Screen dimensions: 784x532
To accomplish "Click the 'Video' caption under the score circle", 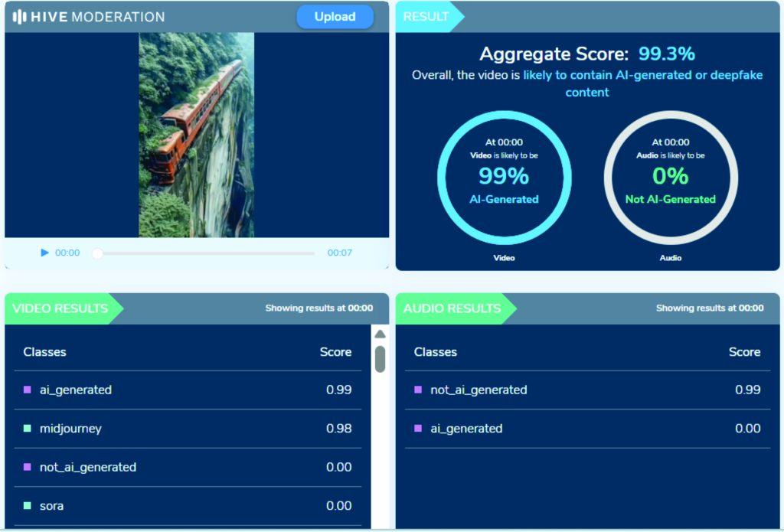I will tap(504, 258).
